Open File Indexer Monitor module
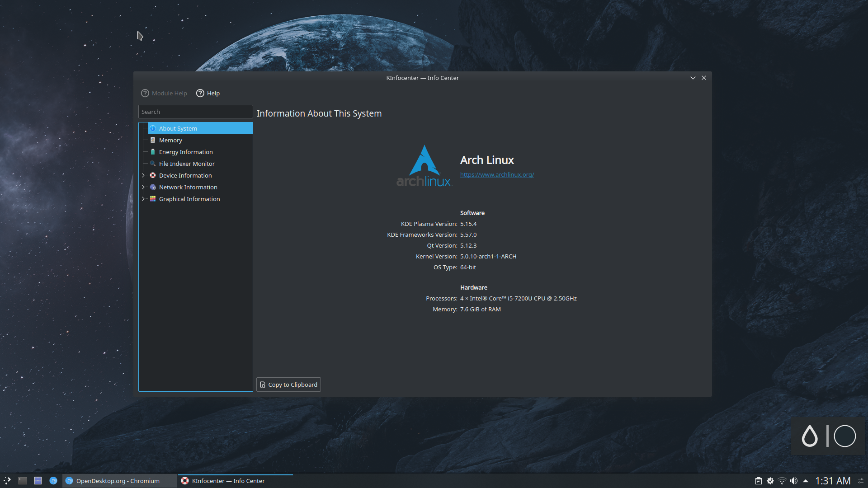This screenshot has height=488, width=868. pyautogui.click(x=187, y=164)
